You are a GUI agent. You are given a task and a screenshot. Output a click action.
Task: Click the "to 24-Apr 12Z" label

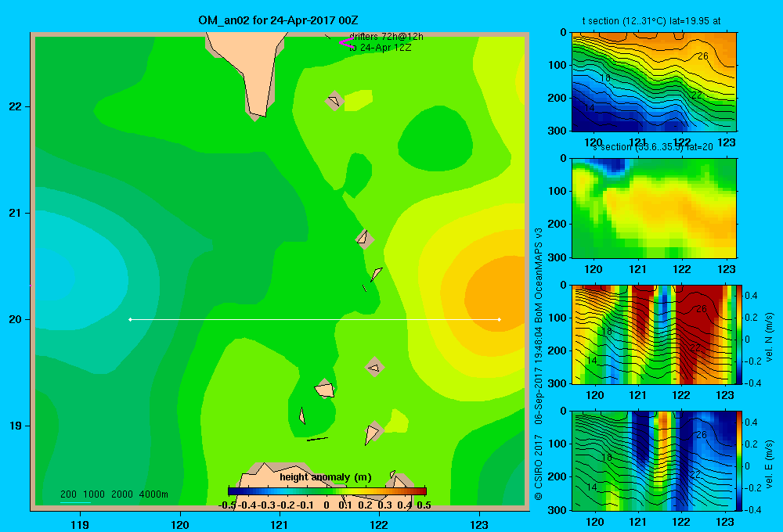click(x=380, y=48)
